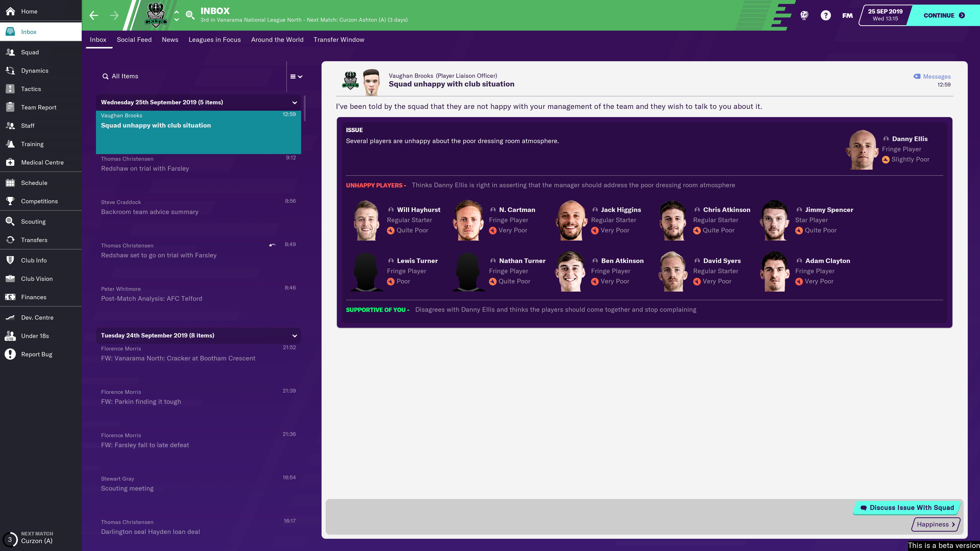
Task: Open the Finances sidebar icon
Action: (10, 297)
